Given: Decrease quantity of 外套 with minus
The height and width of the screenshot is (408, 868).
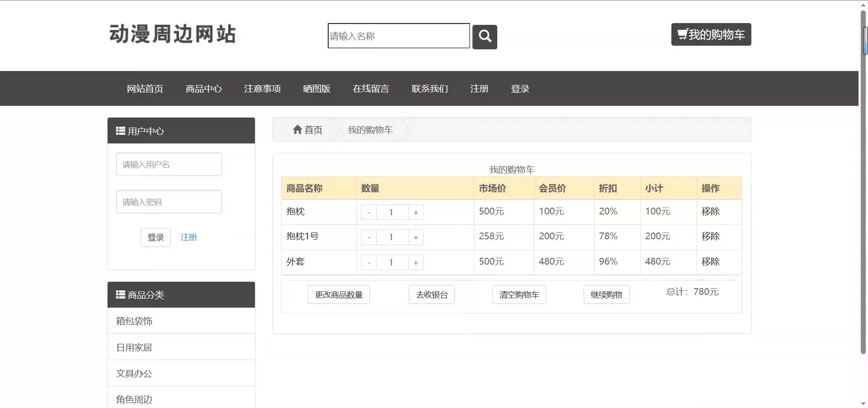Looking at the screenshot, I should [369, 263].
